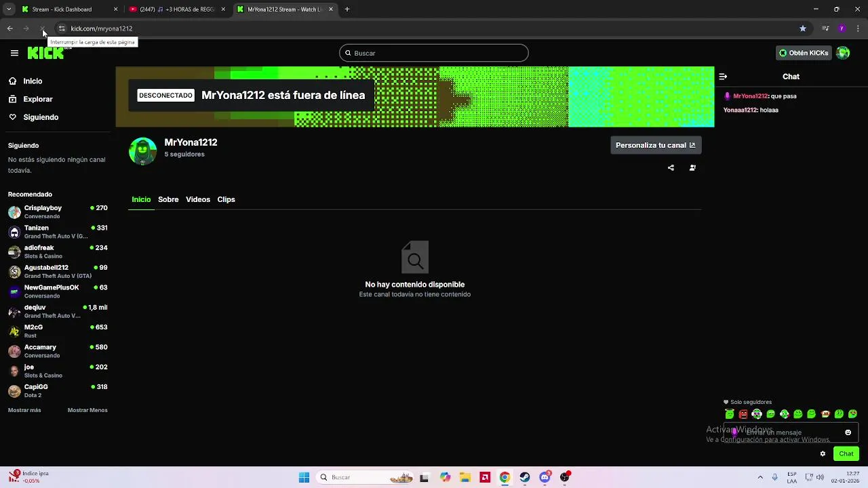The width and height of the screenshot is (868, 488).
Task: Click the Obtén KICKs button
Action: 804,53
